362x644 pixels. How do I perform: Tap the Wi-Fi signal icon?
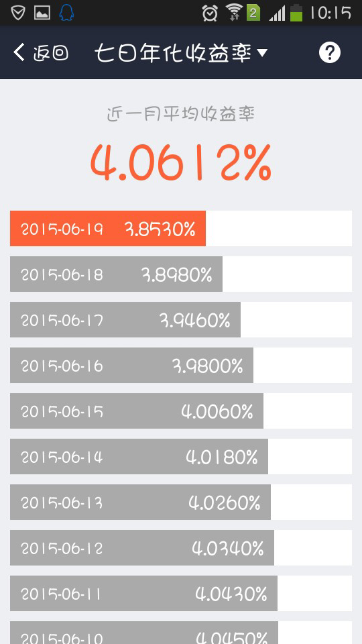pos(235,12)
